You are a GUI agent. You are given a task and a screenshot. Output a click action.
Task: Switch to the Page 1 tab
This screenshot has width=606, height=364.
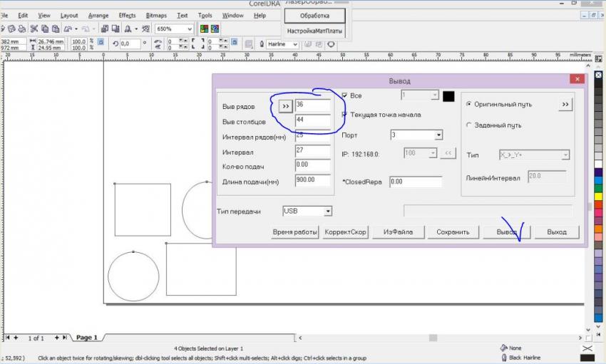pyautogui.click(x=86, y=338)
